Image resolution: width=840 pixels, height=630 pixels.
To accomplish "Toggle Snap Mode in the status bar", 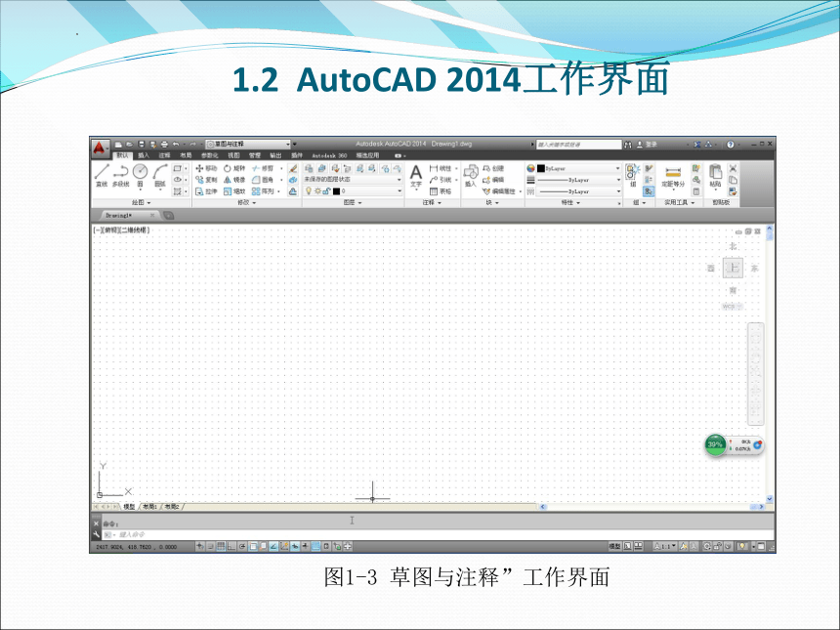I will [211, 546].
